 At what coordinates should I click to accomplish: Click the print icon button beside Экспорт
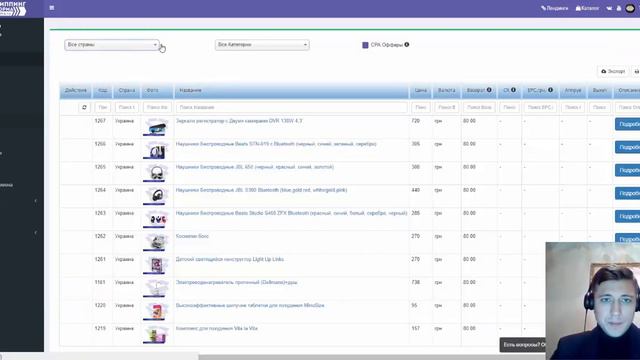pos(636,71)
